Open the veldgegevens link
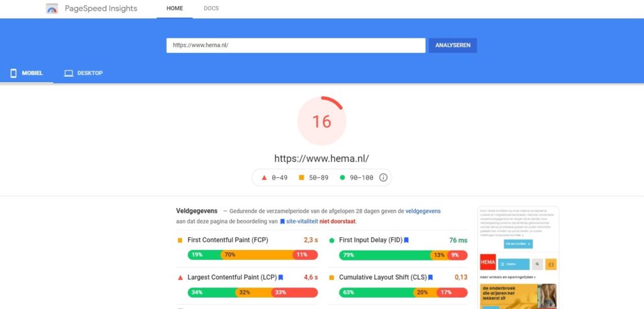This screenshot has height=309, width=644. pos(423,211)
